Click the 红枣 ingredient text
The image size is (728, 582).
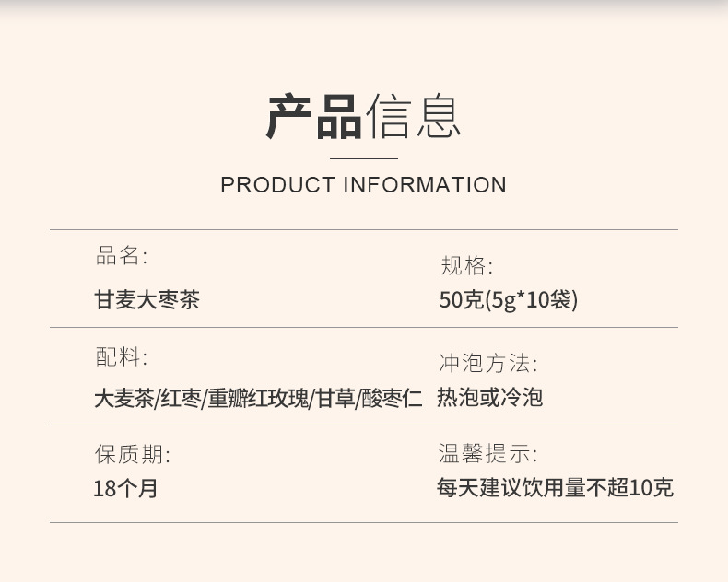tap(180, 399)
